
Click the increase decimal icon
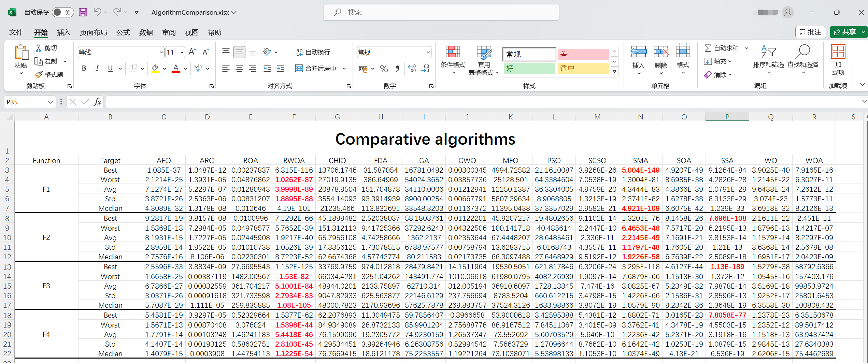point(412,69)
